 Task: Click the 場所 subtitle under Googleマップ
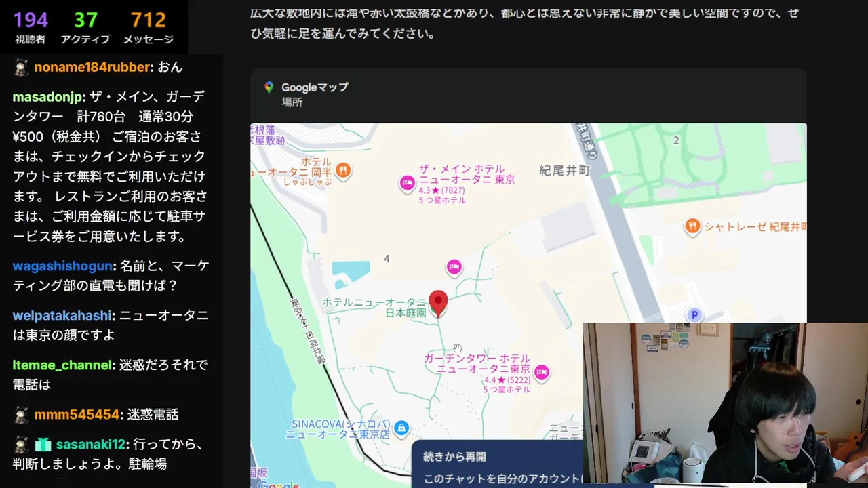[x=292, y=102]
